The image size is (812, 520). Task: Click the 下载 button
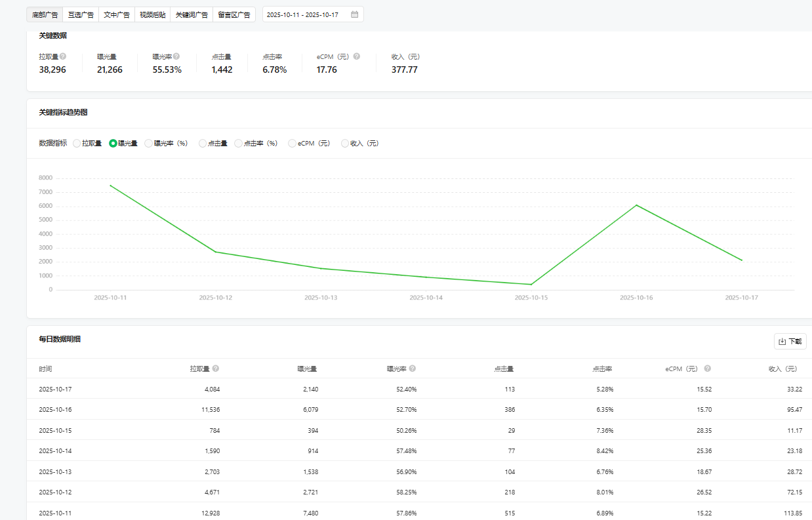(790, 342)
